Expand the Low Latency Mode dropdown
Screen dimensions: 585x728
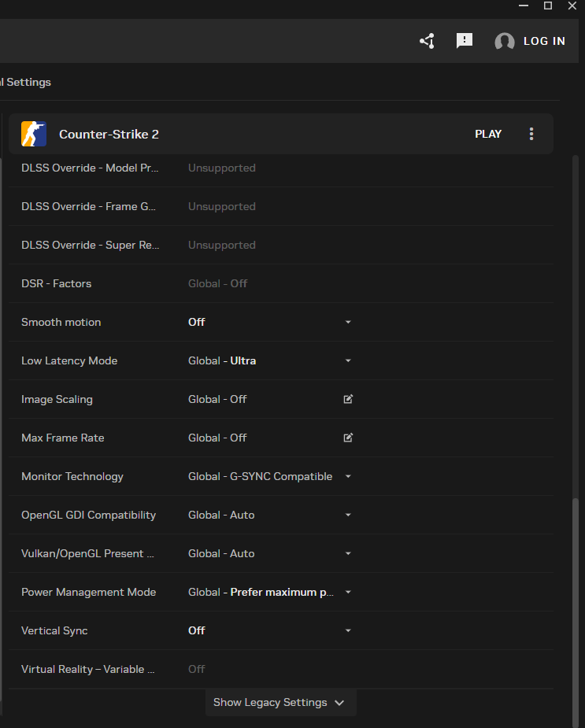click(348, 360)
